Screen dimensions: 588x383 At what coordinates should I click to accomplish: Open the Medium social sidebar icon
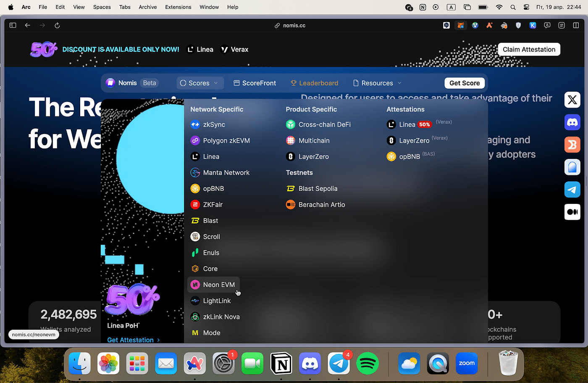coord(572,212)
